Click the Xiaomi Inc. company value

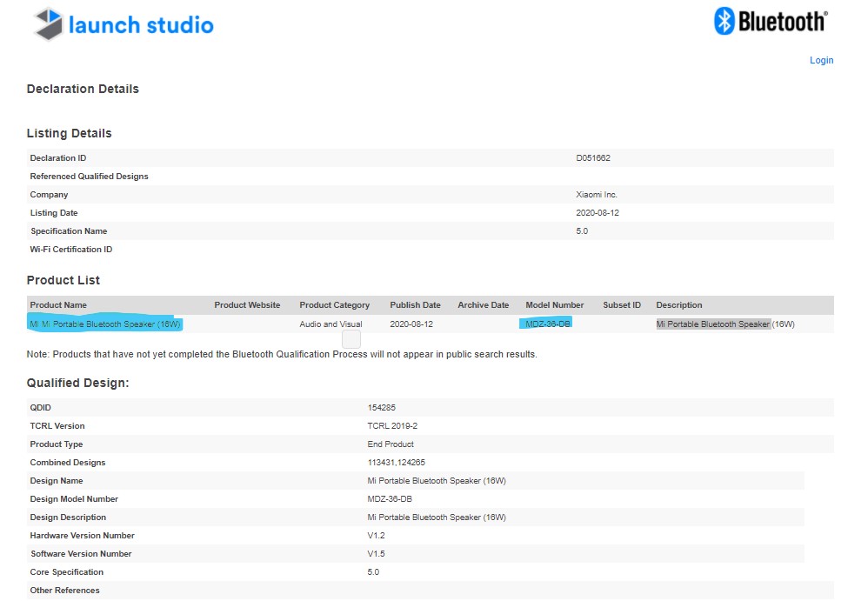tap(596, 195)
